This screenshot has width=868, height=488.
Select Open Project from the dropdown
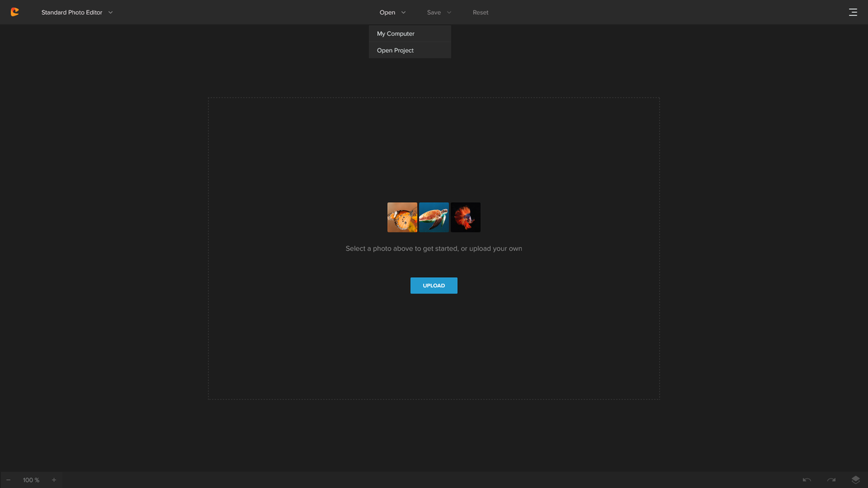tap(395, 50)
